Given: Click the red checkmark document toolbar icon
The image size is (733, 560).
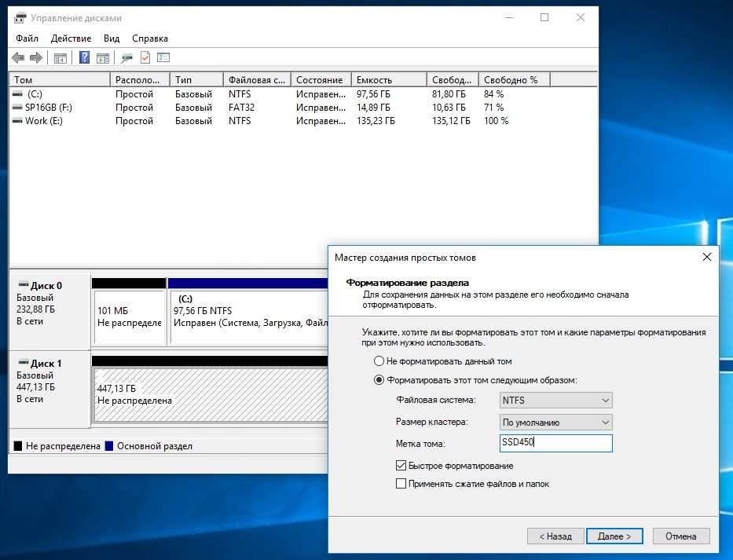Looking at the screenshot, I should pos(145,58).
